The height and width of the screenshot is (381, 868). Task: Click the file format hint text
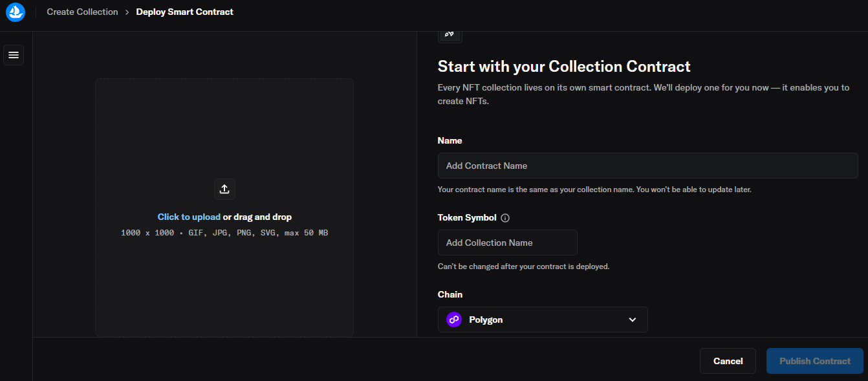pyautogui.click(x=224, y=233)
